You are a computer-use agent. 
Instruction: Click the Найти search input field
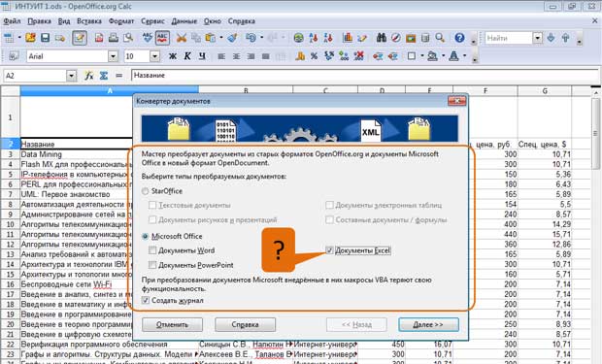[x=508, y=38]
